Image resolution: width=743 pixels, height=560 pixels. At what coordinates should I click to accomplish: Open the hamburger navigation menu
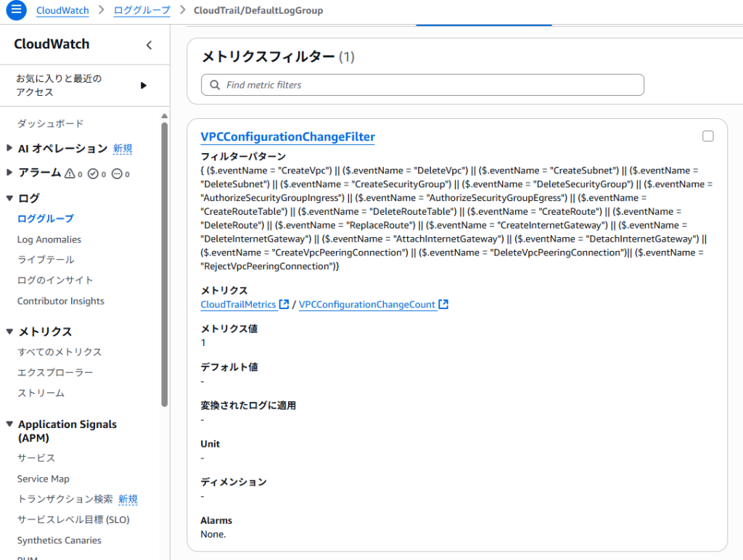click(x=16, y=10)
